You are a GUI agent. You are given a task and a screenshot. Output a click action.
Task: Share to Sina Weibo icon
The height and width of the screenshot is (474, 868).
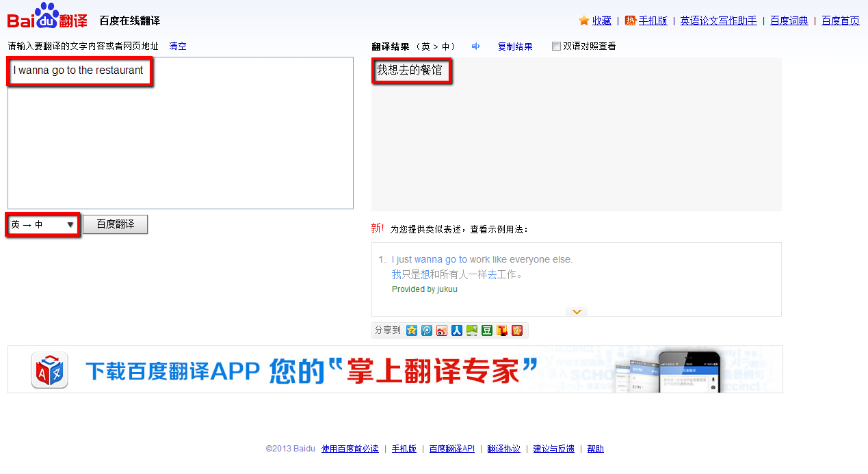pyautogui.click(x=441, y=330)
